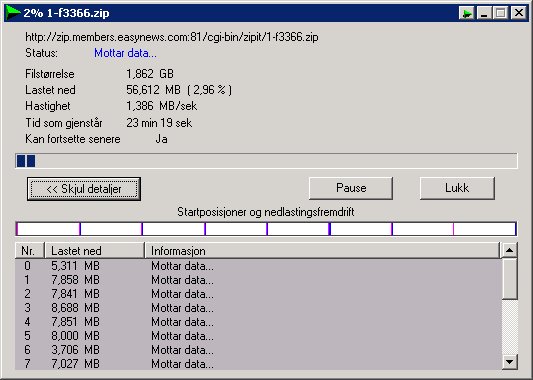
Task: Click time remaining 23 min 19 sek
Action: coord(159,123)
